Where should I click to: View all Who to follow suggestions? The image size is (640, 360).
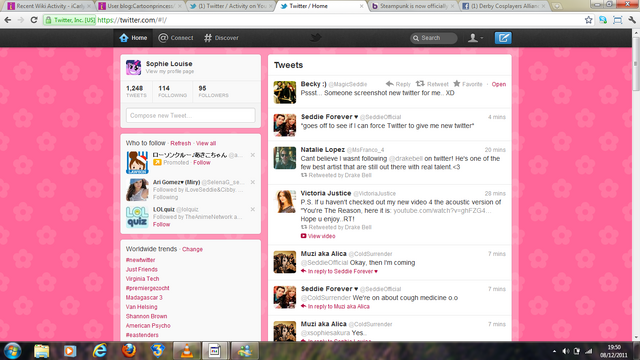[x=206, y=143]
